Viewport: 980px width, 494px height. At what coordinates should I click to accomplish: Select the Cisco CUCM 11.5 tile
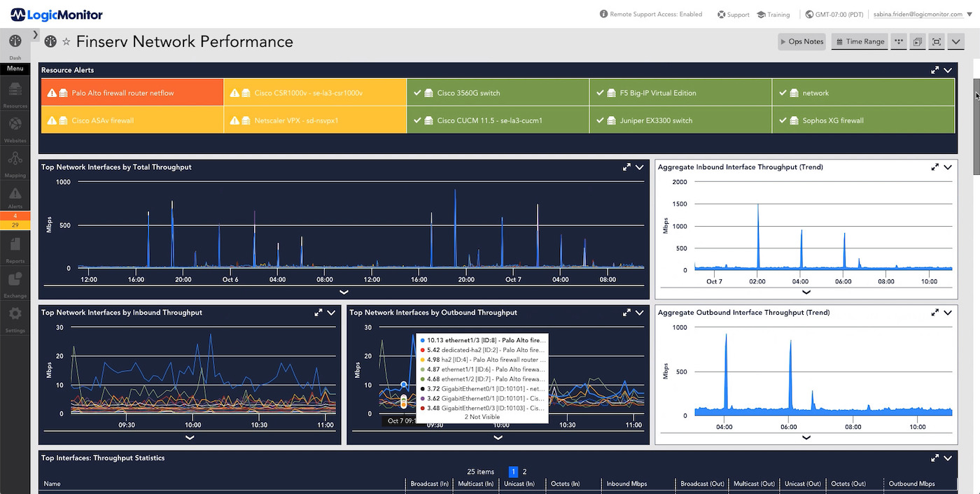tap(498, 120)
